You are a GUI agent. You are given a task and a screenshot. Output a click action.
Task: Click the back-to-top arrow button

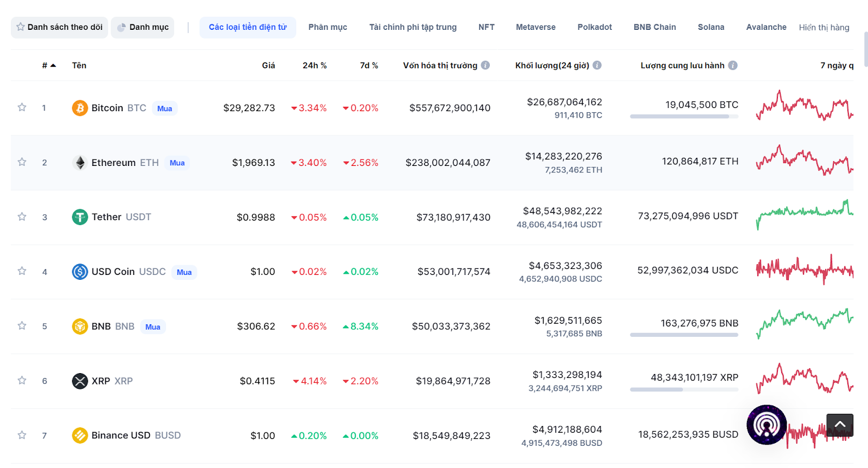(x=840, y=425)
